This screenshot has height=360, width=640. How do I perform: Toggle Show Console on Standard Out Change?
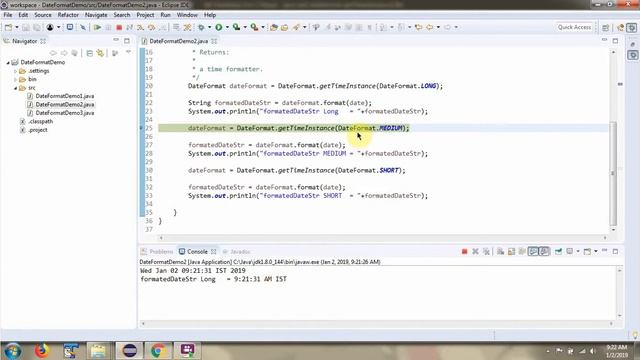coord(533,251)
